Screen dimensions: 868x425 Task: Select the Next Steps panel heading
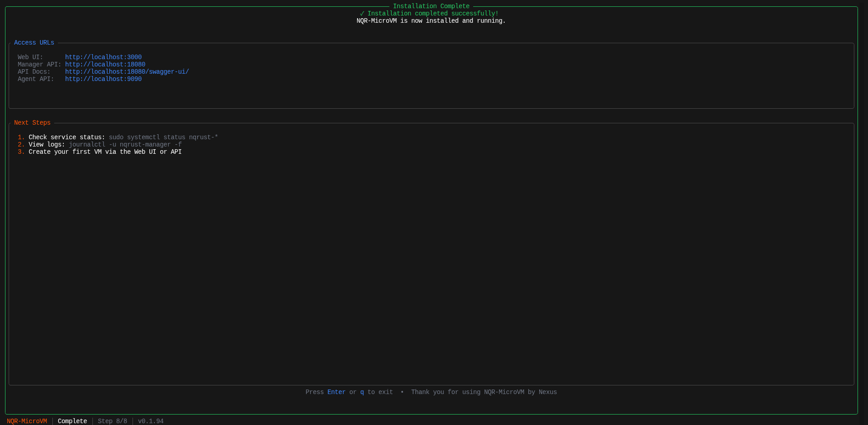(x=32, y=123)
